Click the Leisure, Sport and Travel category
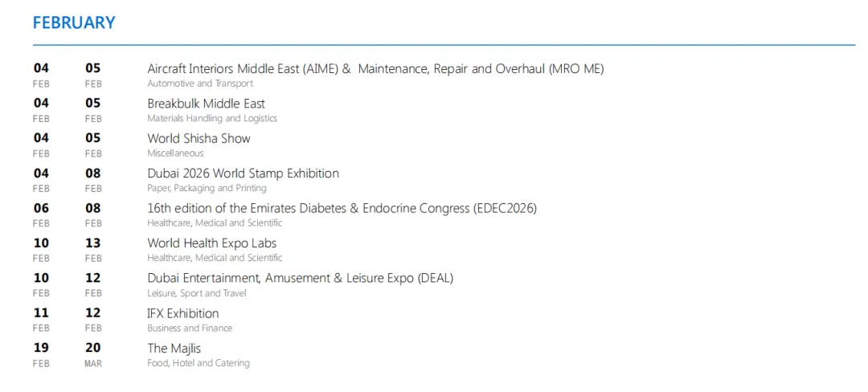868x392 pixels. (196, 293)
